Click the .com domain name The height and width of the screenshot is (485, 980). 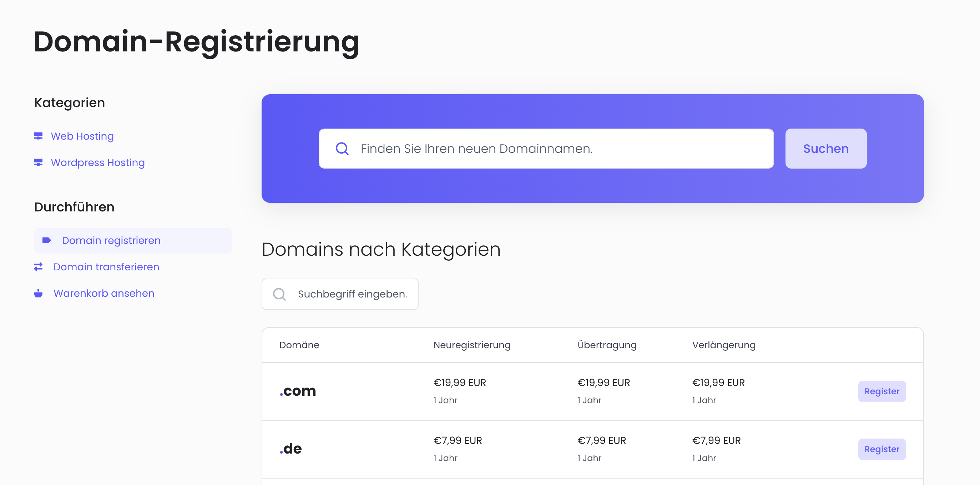pyautogui.click(x=298, y=391)
